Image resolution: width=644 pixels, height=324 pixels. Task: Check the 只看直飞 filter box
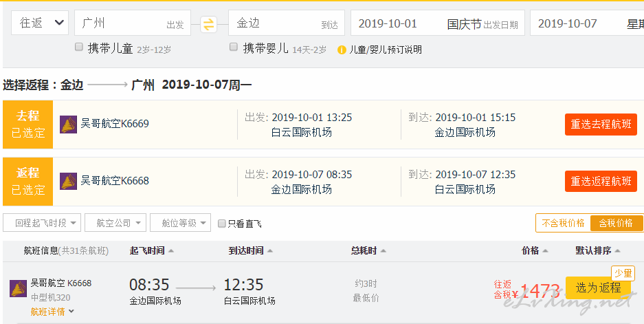tap(221, 224)
